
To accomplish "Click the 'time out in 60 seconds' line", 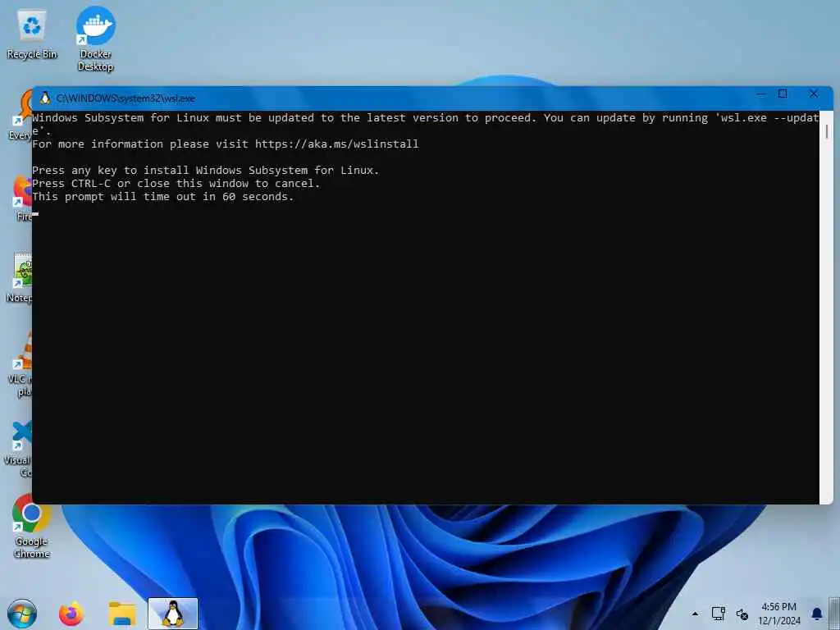I will point(163,197).
